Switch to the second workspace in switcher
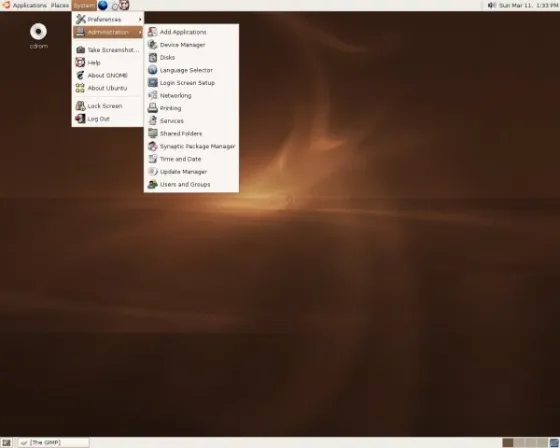Viewport: 560px width, 448px height. click(x=519, y=443)
